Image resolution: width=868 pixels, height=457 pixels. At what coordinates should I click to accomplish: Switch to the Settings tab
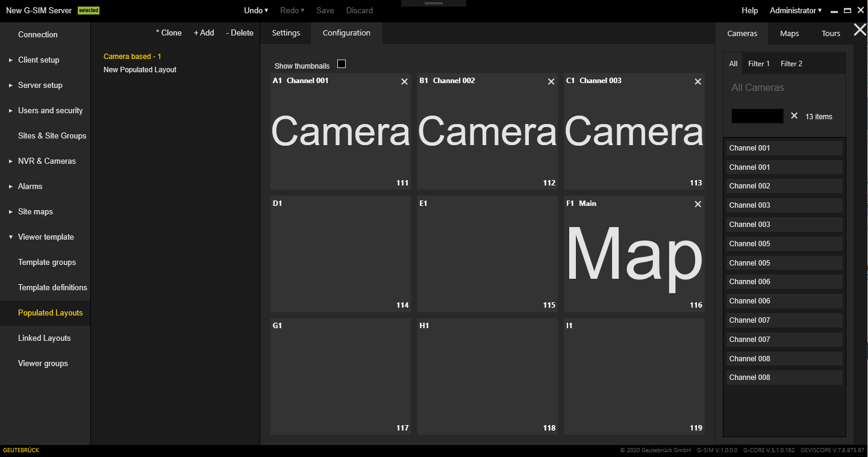coord(286,33)
